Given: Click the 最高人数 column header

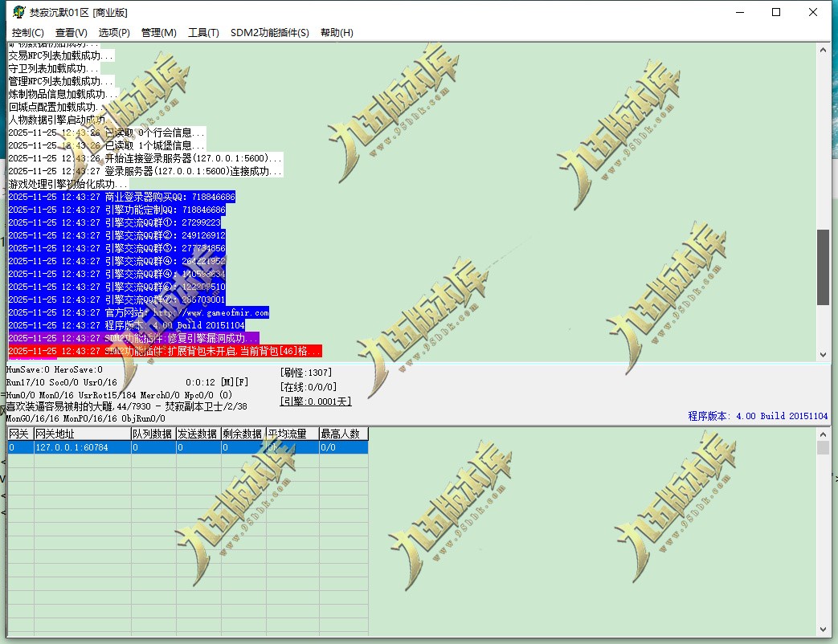Looking at the screenshot, I should 343,434.
